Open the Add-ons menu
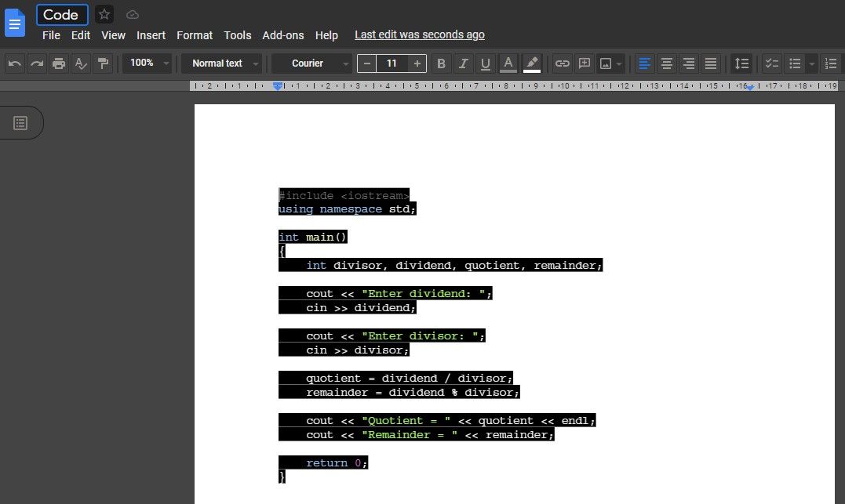The height and width of the screenshot is (504, 845). 283,35
